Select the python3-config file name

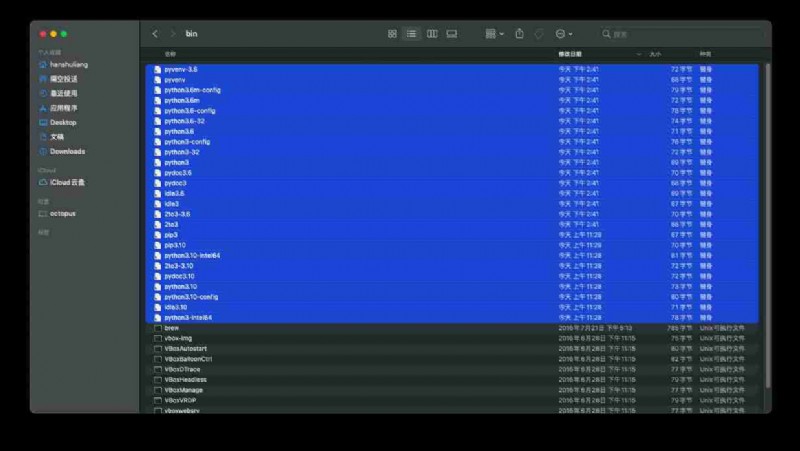tap(187, 142)
